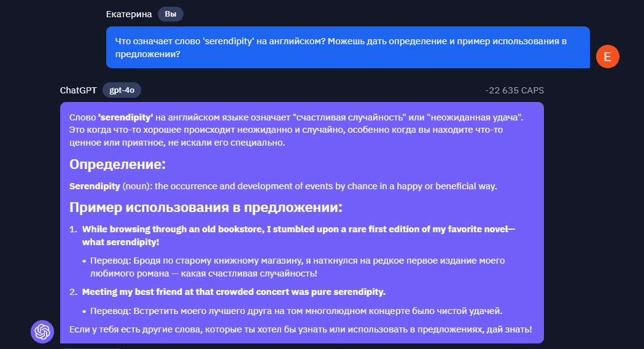The height and width of the screenshot is (349, 644).
Task: Click the quoted phrase "неожиданная удача"
Action: click(x=475, y=117)
